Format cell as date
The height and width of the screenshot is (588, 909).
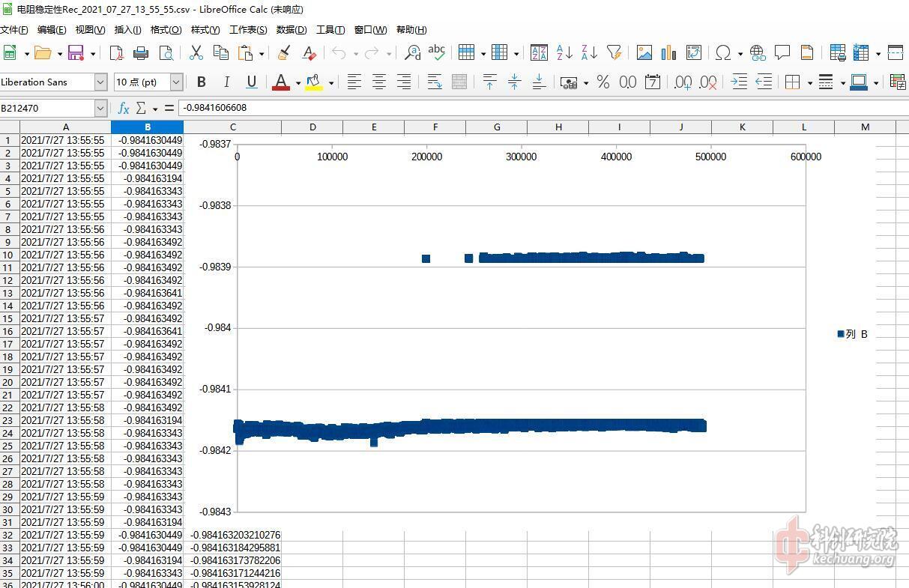point(653,82)
